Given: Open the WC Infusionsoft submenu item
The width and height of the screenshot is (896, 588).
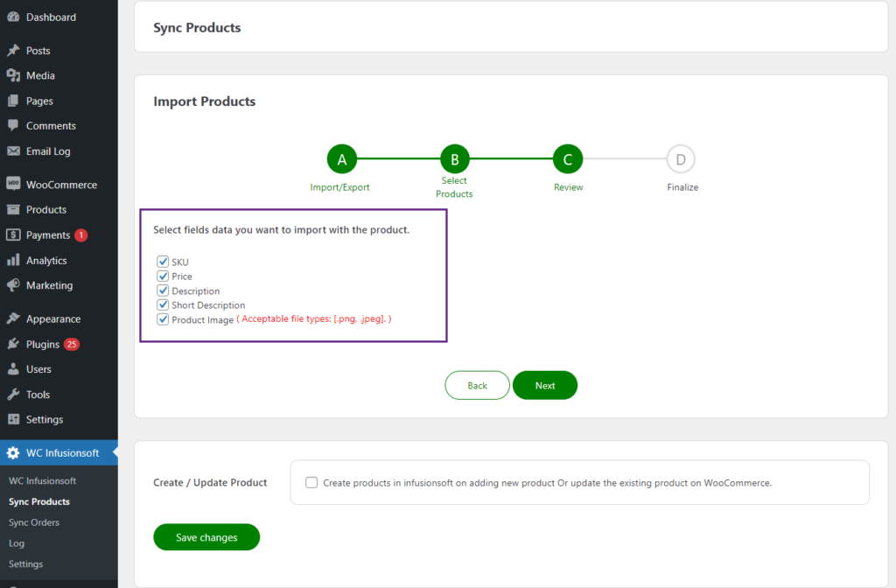Looking at the screenshot, I should pyautogui.click(x=42, y=480).
